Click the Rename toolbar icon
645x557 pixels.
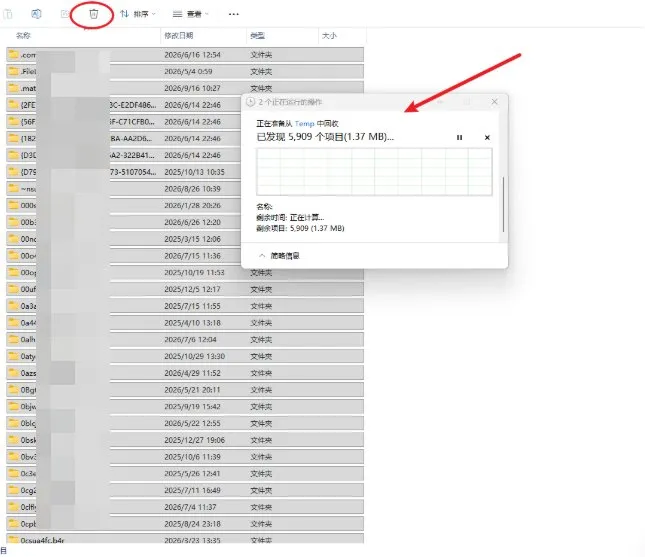tap(36, 14)
